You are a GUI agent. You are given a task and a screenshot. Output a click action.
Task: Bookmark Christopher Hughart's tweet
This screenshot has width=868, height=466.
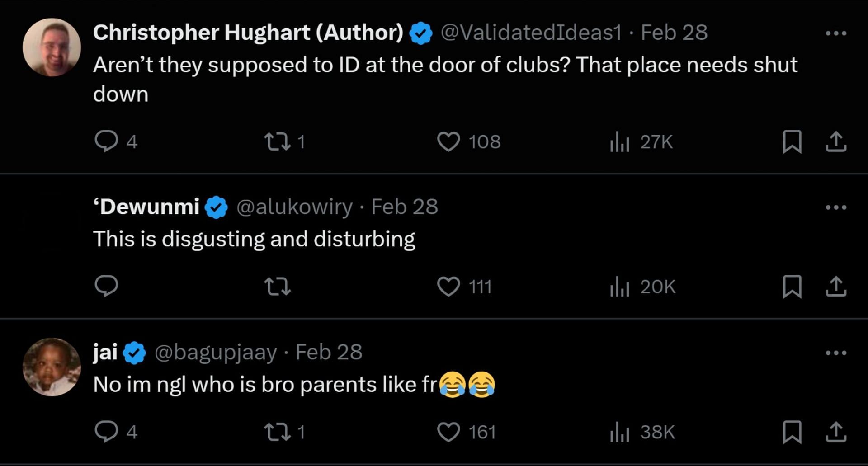[x=792, y=141]
